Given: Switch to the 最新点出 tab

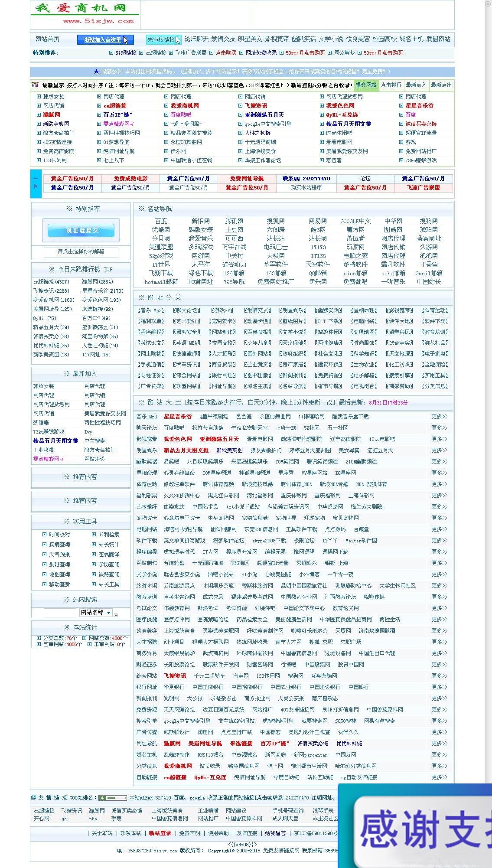Looking at the screenshot, I should 441,85.
